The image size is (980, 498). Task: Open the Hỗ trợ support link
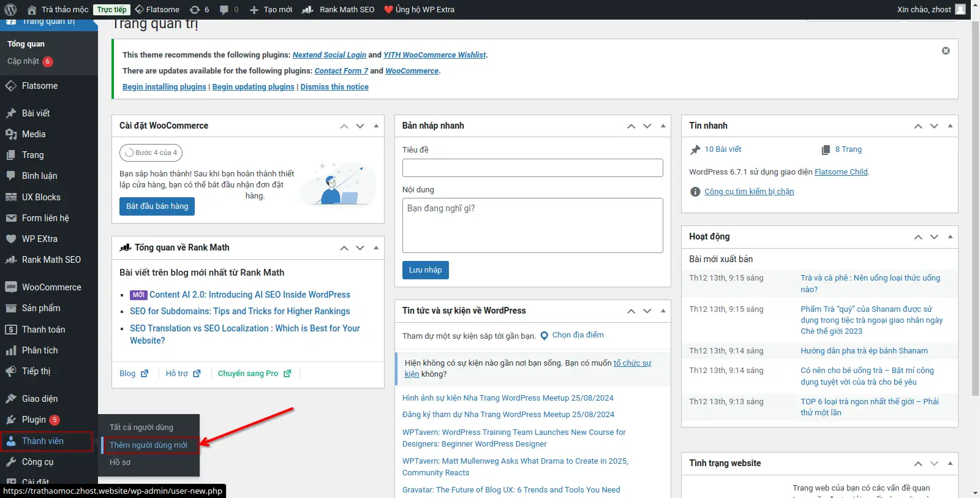tap(183, 374)
